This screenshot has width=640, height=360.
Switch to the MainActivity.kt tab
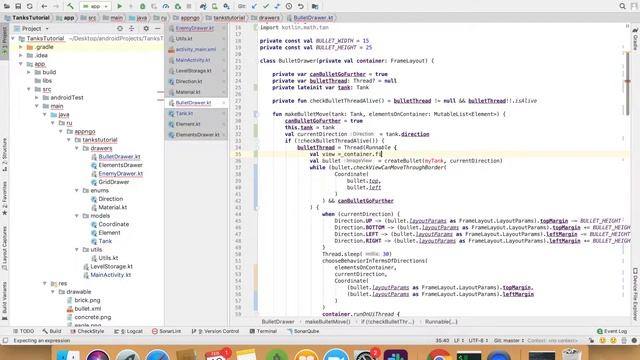(x=196, y=60)
